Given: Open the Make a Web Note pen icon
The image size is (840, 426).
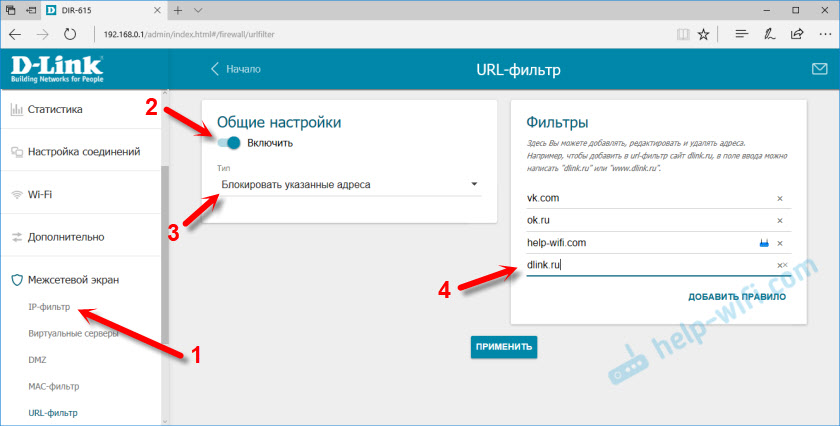Looking at the screenshot, I should pos(769,34).
